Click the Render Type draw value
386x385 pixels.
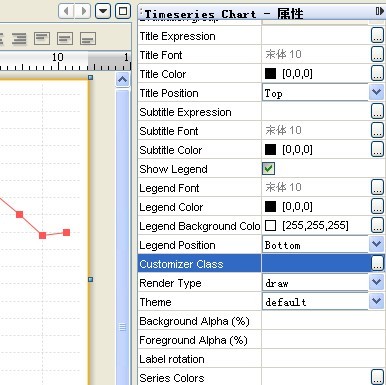point(277,283)
